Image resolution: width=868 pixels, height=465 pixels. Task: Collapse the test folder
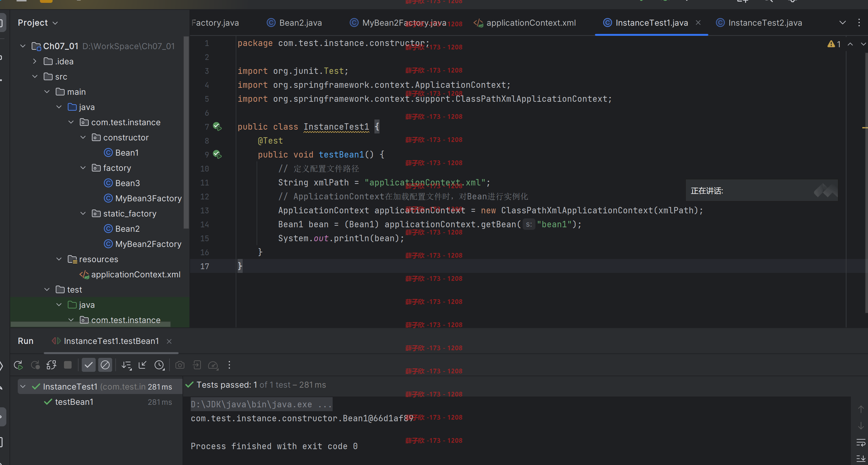(x=47, y=289)
